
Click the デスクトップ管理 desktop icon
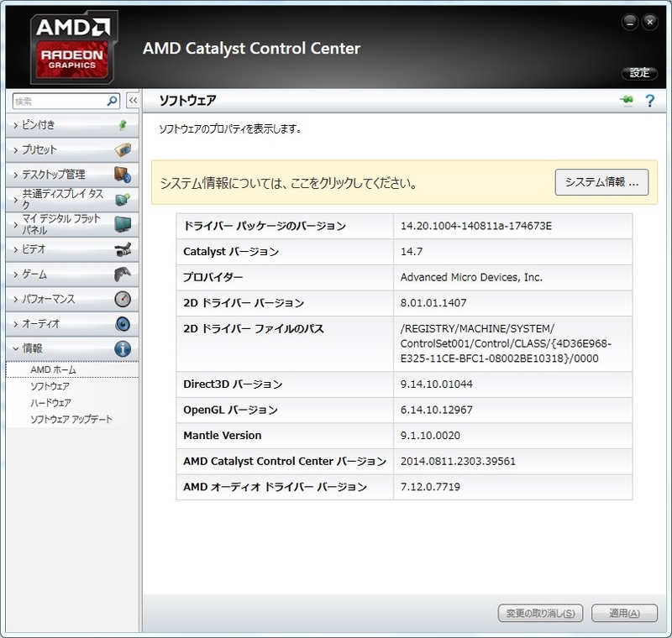[123, 175]
